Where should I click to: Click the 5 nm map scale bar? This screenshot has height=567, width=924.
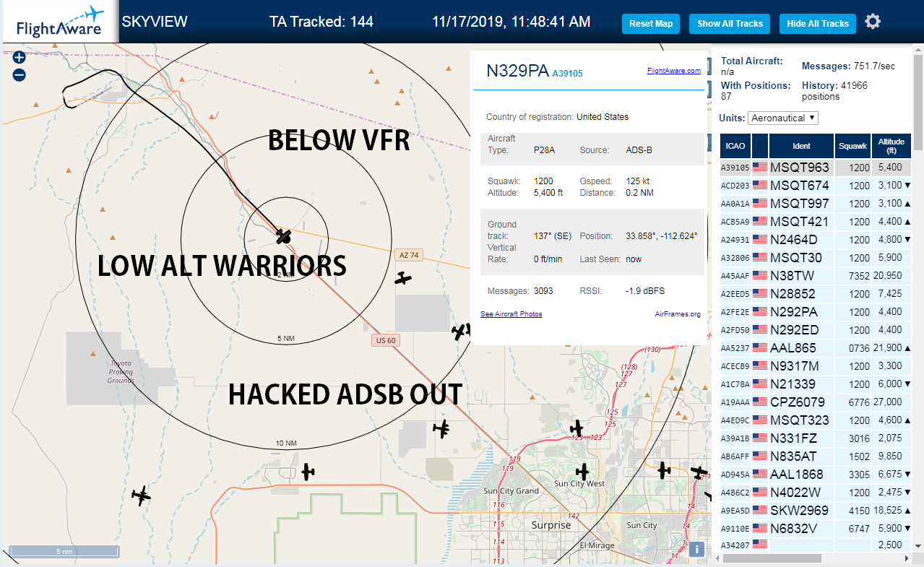tap(64, 552)
